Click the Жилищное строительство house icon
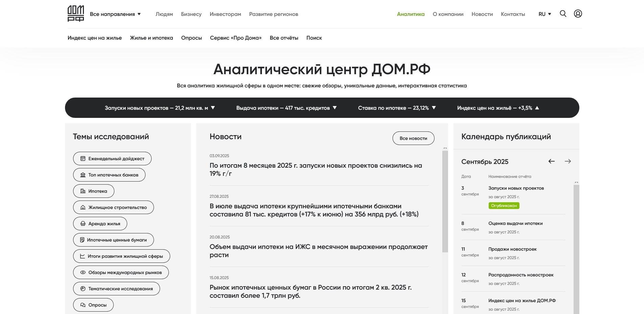Viewport: 644px width, 314px height. [x=82, y=207]
